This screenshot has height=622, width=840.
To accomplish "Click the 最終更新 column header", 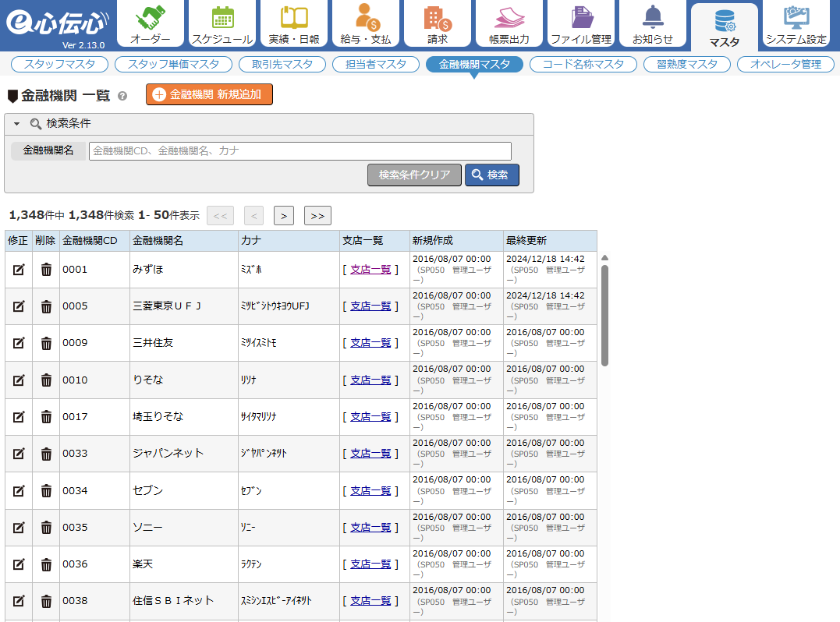I will 550,241.
